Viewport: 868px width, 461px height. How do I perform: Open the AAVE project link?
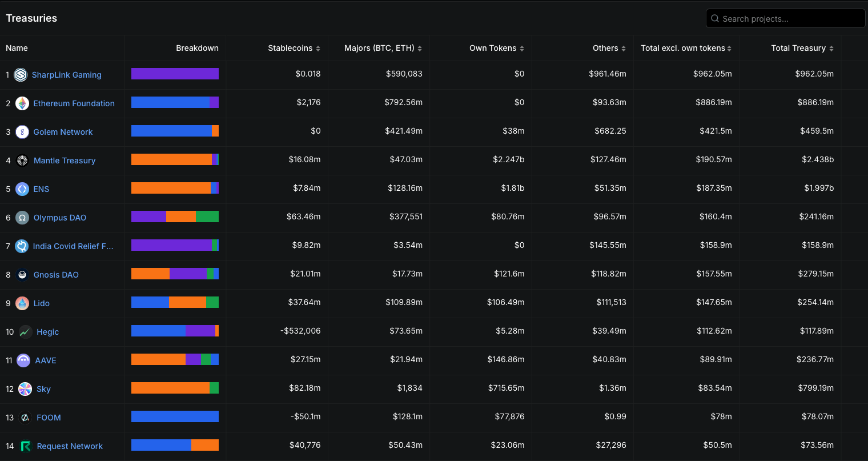point(46,360)
